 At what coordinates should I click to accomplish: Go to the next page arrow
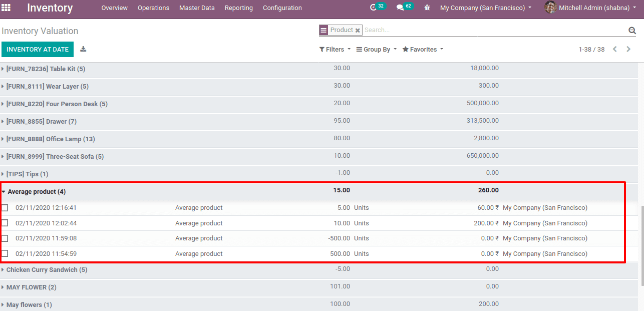pos(628,49)
